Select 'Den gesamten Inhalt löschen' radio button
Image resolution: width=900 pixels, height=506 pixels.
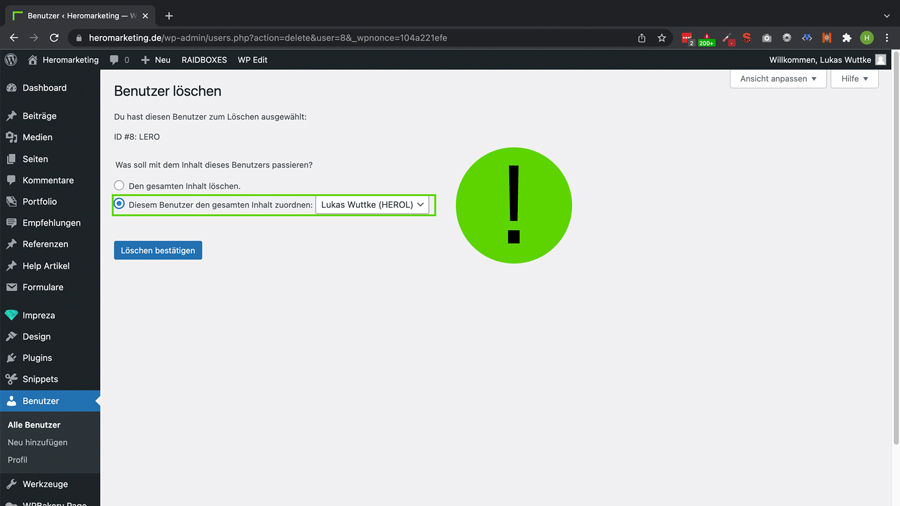[119, 185]
